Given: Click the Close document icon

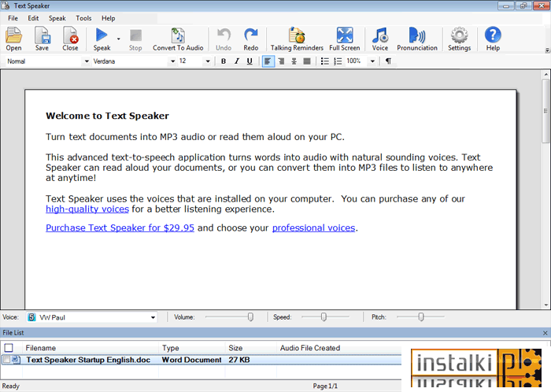Looking at the screenshot, I should tap(70, 39).
